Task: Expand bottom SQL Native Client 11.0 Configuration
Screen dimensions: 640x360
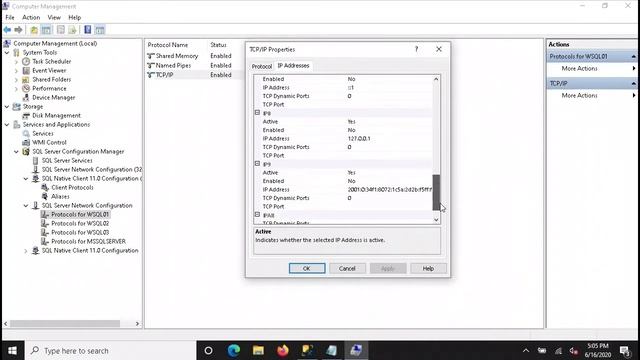Action: (x=26, y=251)
